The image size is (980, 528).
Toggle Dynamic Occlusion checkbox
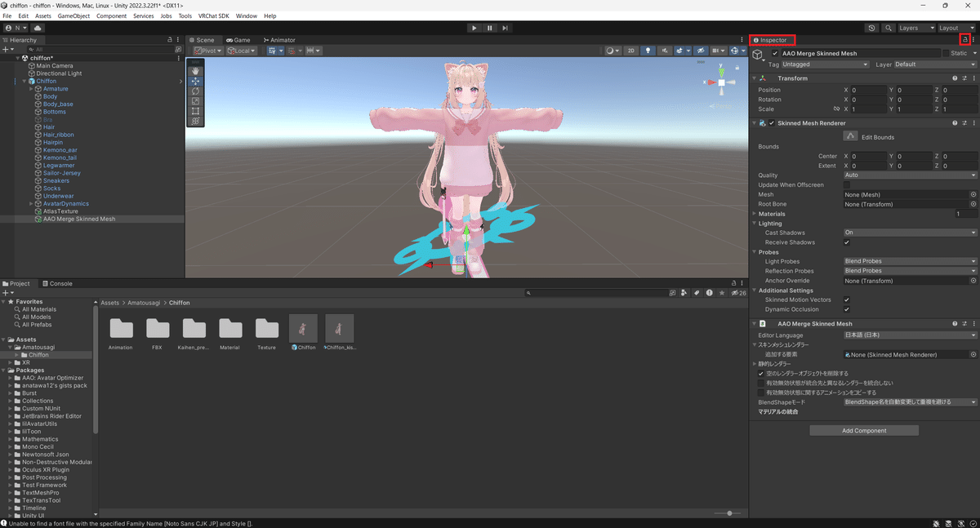point(847,309)
